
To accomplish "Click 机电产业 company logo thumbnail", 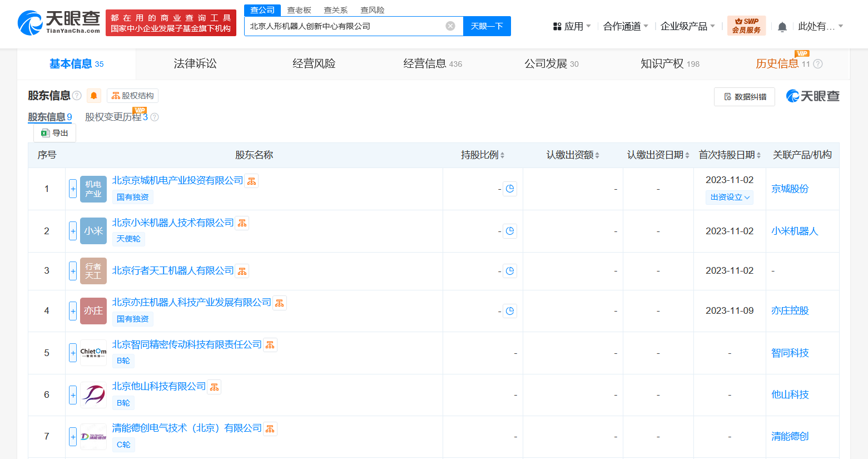I will (93, 189).
